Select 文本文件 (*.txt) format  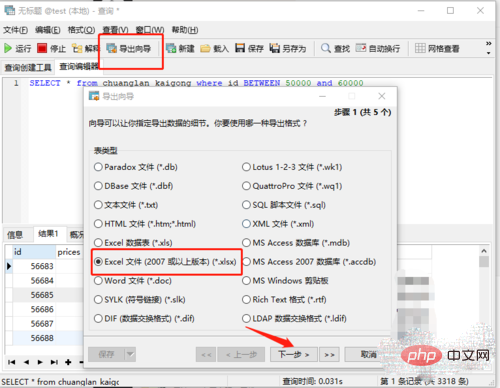click(x=126, y=205)
